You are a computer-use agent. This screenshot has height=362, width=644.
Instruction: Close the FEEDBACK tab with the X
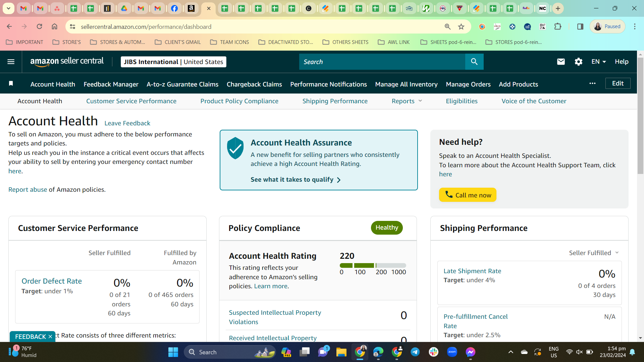(x=50, y=337)
